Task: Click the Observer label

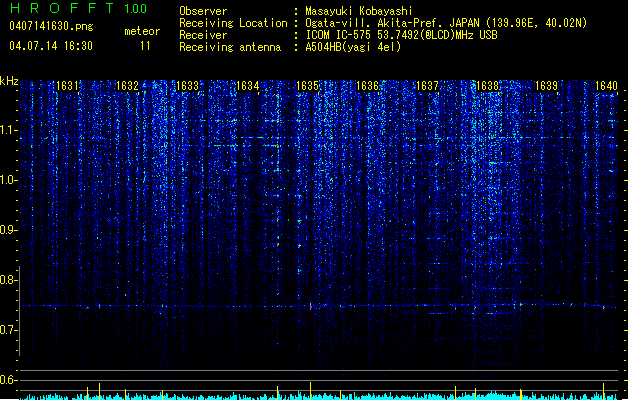Action: click(203, 11)
